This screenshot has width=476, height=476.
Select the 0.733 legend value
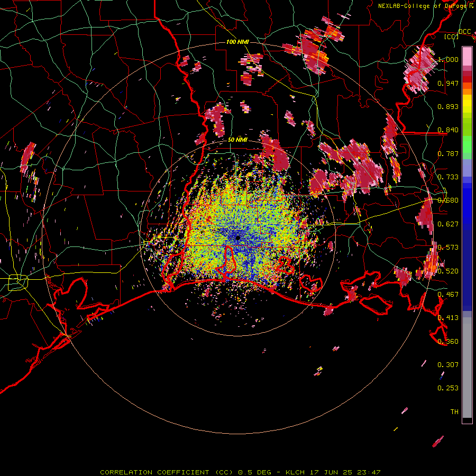pyautogui.click(x=448, y=177)
